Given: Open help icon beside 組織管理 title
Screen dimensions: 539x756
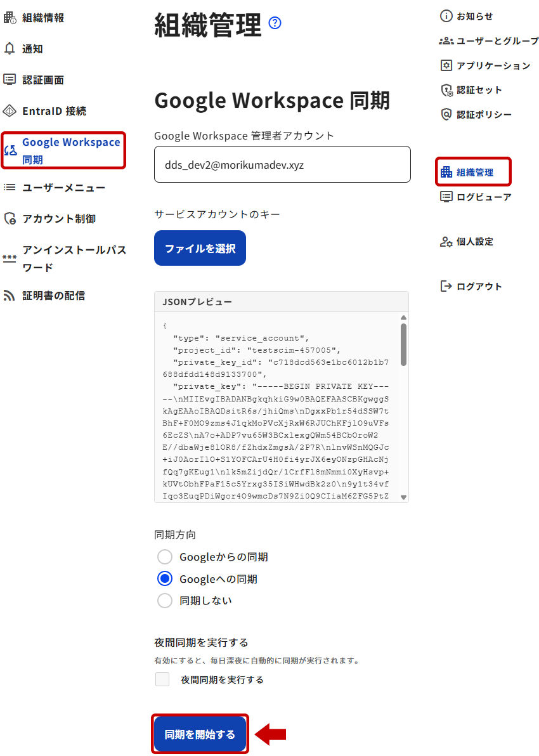Looking at the screenshot, I should (x=275, y=23).
